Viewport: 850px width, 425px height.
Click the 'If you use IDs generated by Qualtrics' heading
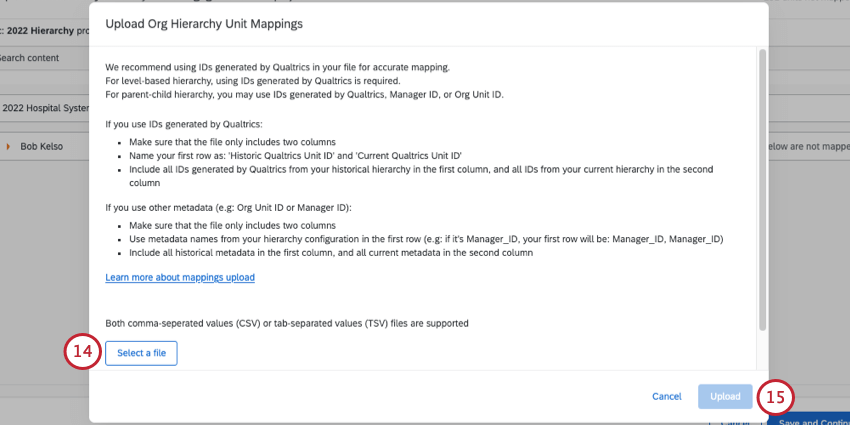click(183, 124)
